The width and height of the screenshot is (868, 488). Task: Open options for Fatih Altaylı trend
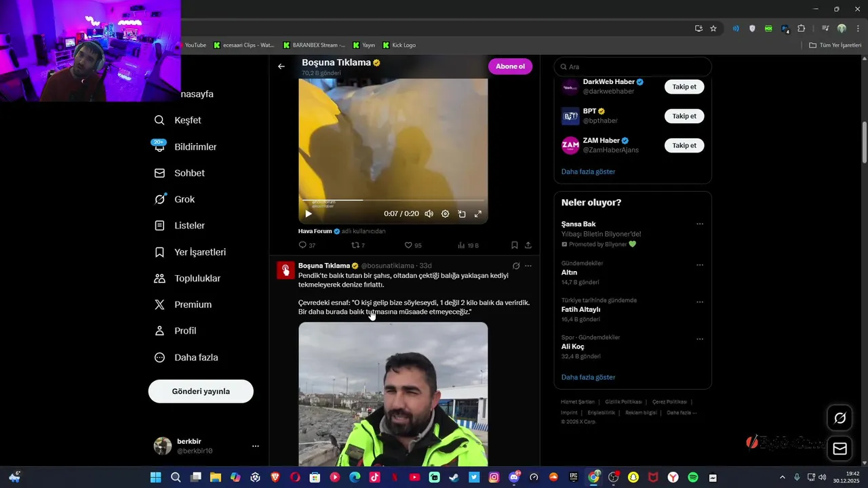700,302
